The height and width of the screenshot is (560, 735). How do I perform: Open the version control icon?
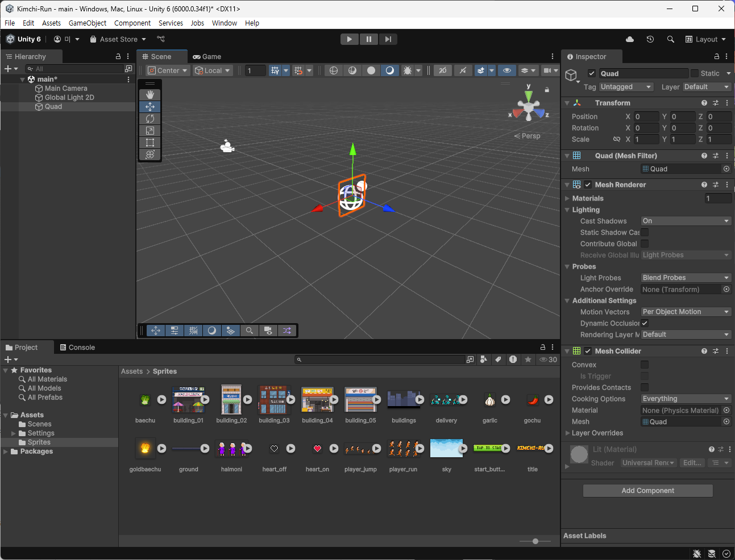pos(161,39)
